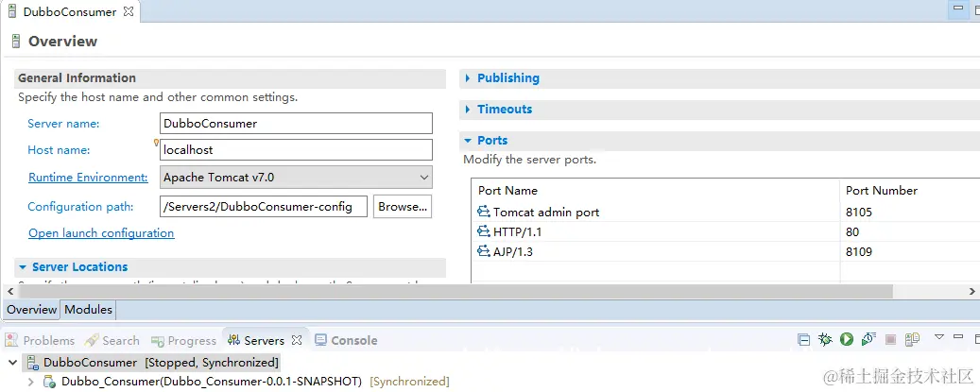The height and width of the screenshot is (392, 980).
Task: Click the 8109 port number cell
Action: point(859,251)
